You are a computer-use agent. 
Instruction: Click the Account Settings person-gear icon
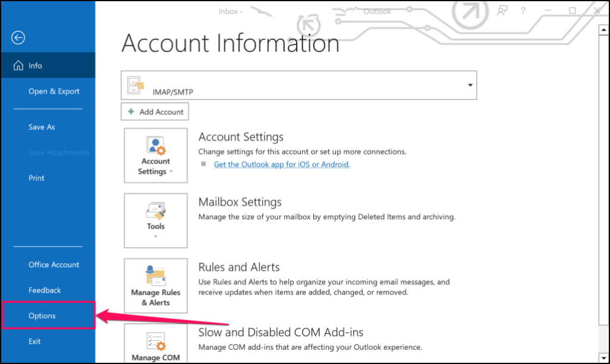click(x=155, y=146)
